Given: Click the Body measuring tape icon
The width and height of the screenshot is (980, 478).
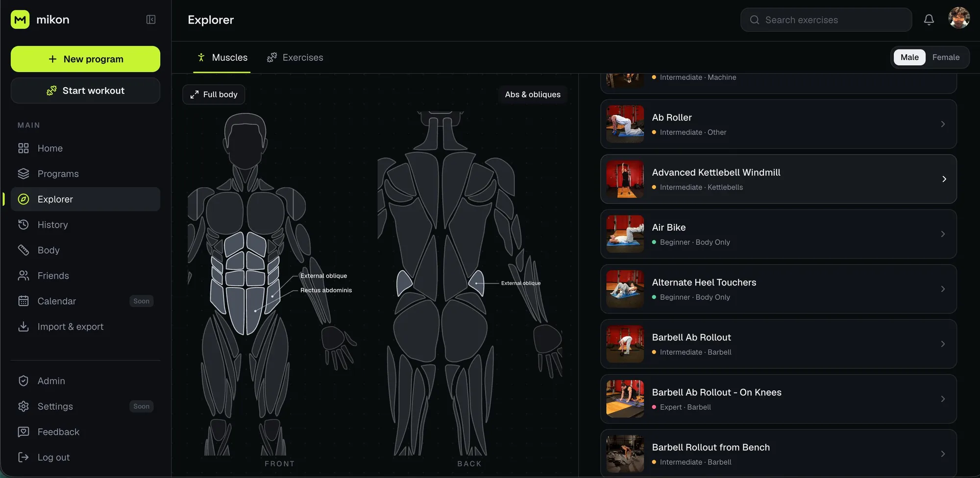Looking at the screenshot, I should click(24, 250).
